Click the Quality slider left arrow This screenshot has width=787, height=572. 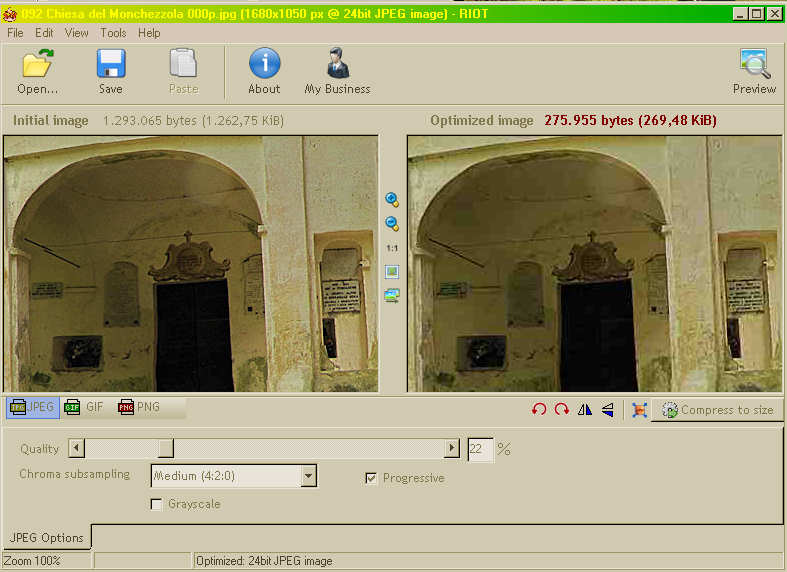pos(76,448)
